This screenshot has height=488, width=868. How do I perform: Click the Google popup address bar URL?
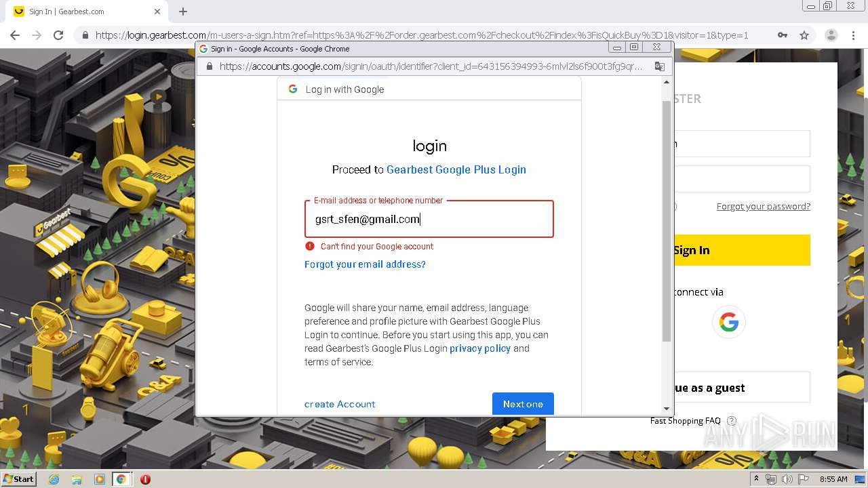pyautogui.click(x=431, y=66)
